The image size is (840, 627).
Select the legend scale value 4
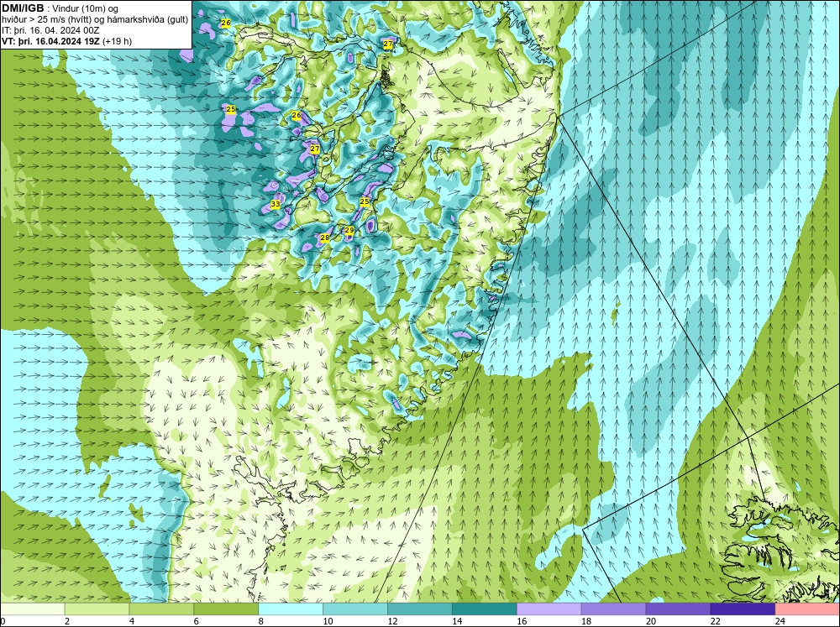(x=132, y=621)
